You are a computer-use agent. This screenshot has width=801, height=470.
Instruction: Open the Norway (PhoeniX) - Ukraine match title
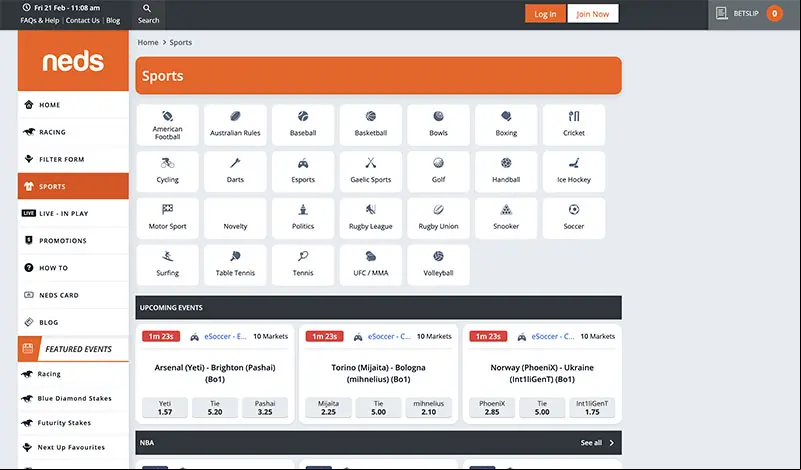542,373
